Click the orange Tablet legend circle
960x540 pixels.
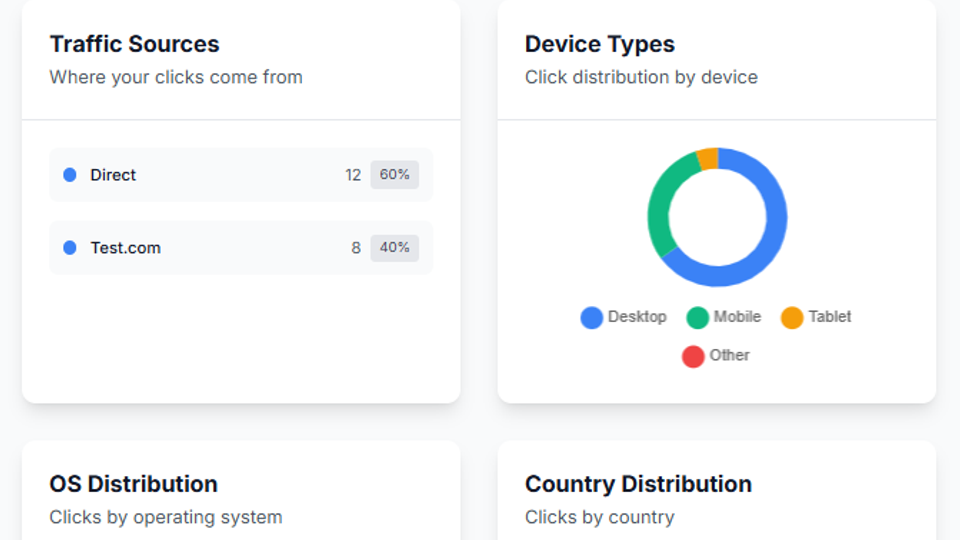792,318
